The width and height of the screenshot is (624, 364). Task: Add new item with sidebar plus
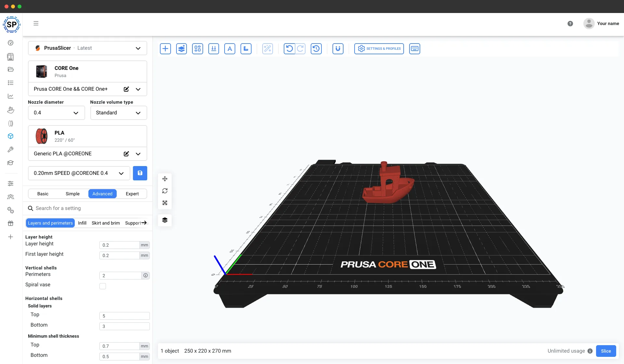(10, 237)
